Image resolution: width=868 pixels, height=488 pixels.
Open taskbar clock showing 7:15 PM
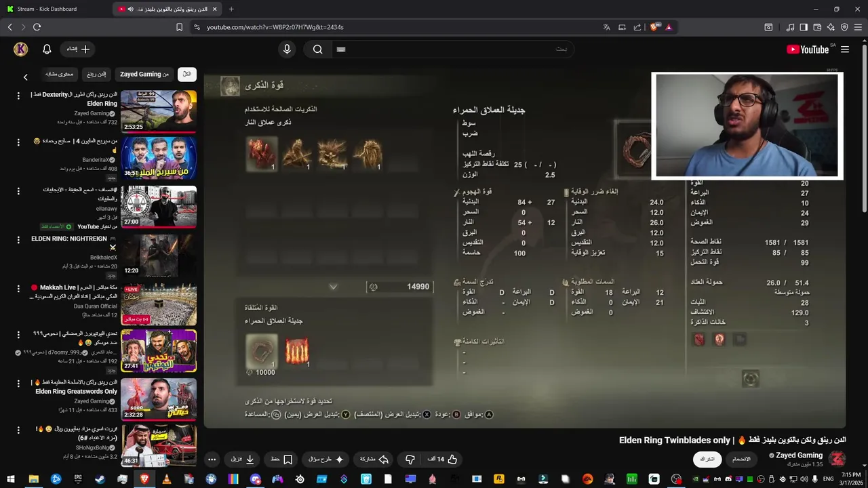pyautogui.click(x=851, y=479)
